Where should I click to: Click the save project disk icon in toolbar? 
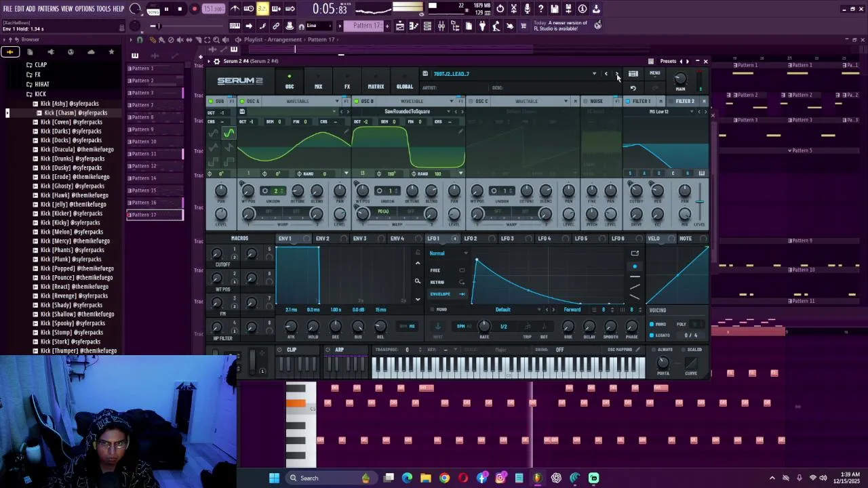point(555,9)
